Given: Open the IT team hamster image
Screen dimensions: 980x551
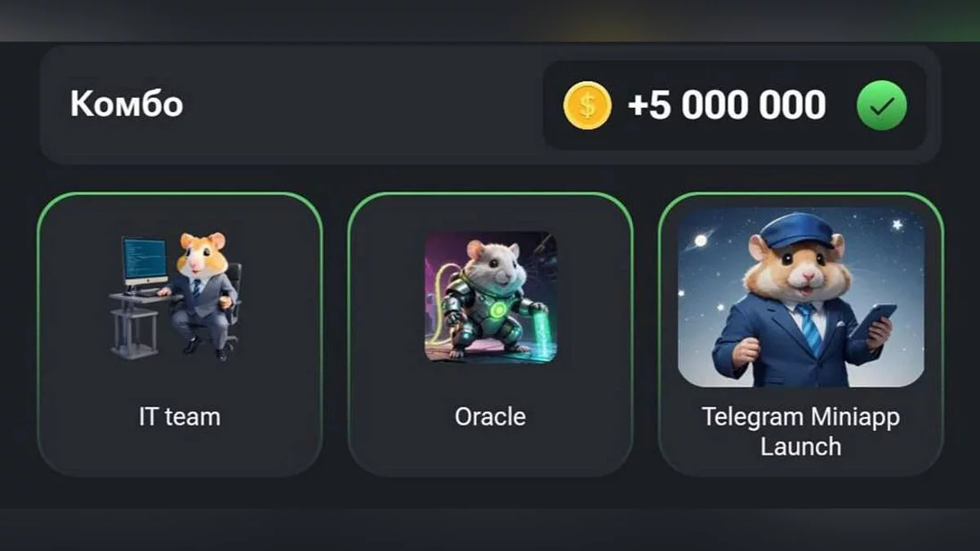Looking at the screenshot, I should pos(176,295).
